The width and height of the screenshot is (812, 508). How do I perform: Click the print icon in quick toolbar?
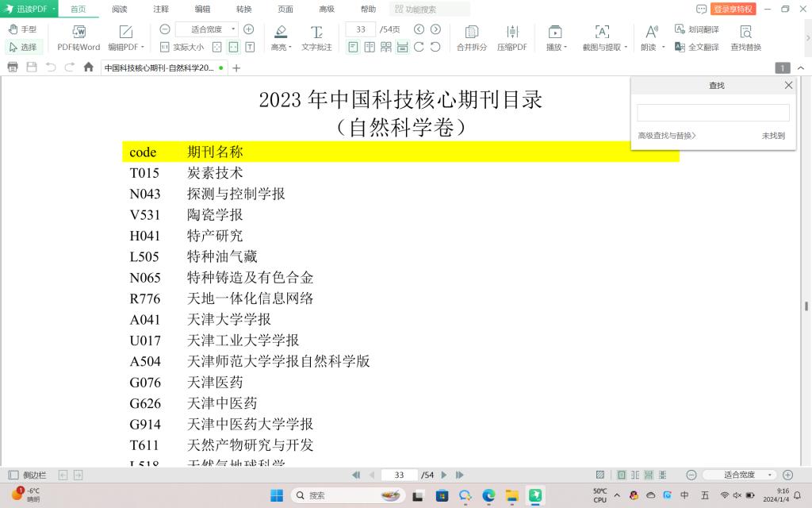click(13, 67)
